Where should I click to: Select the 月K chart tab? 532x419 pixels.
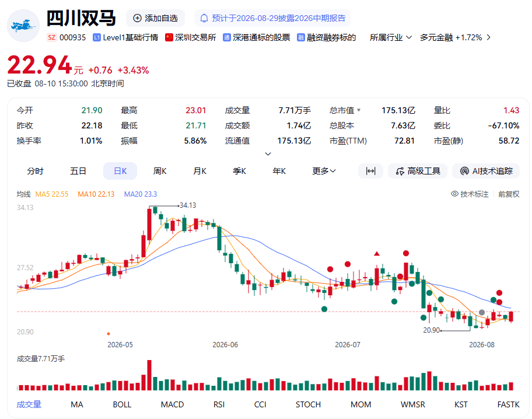pos(200,171)
